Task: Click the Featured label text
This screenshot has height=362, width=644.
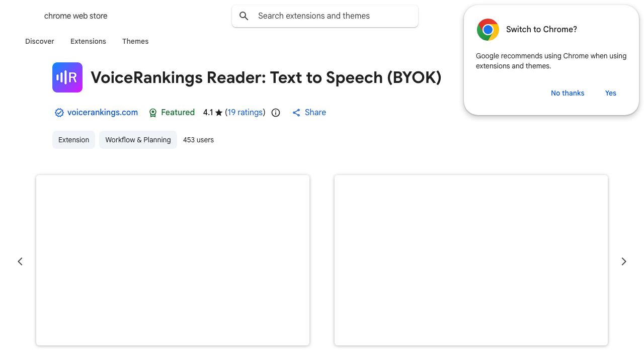Action: pos(178,113)
